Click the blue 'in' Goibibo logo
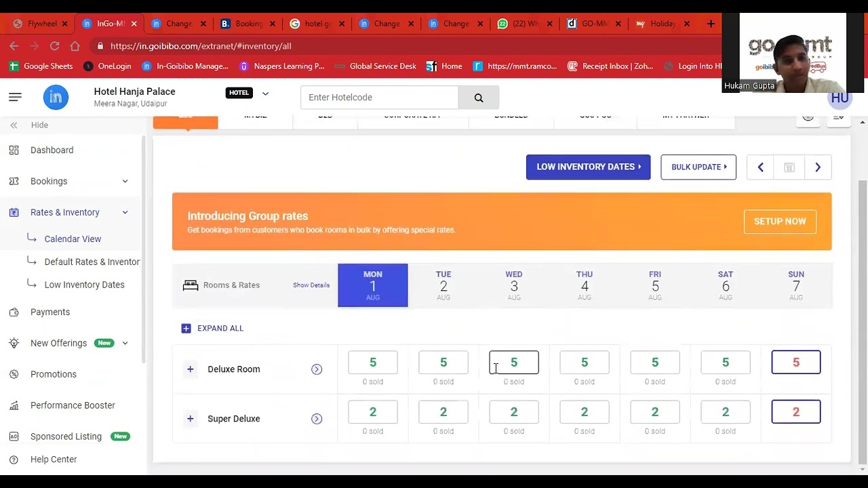The image size is (868, 488). pos(56,98)
